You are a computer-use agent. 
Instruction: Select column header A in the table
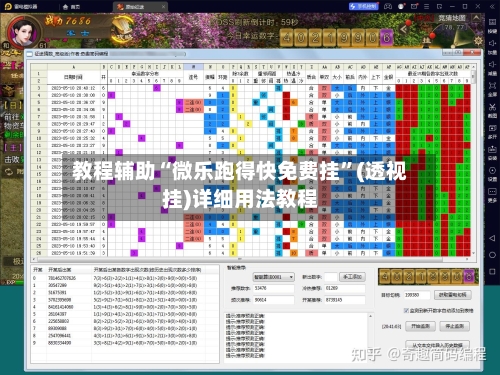(x=74, y=67)
